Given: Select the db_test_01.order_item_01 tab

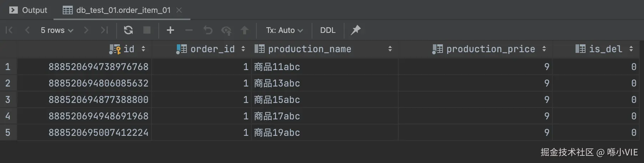Looking at the screenshot, I should click(x=123, y=10).
